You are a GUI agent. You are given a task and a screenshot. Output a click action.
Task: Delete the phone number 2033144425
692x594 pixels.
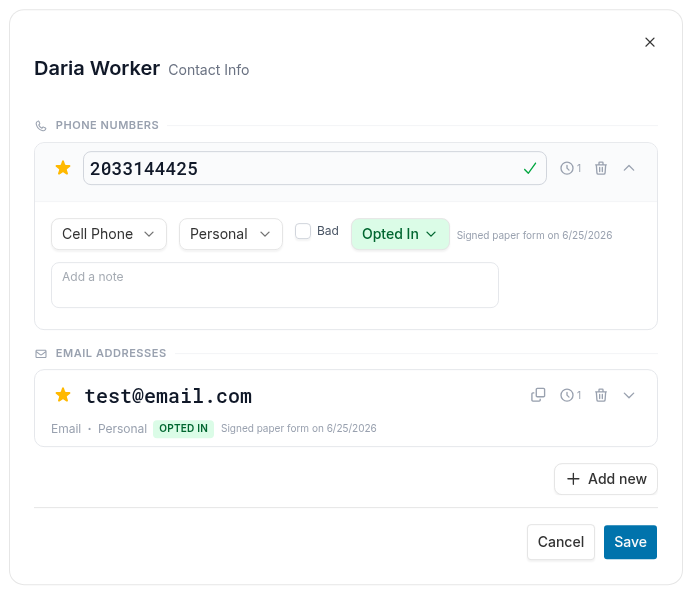pyautogui.click(x=601, y=168)
